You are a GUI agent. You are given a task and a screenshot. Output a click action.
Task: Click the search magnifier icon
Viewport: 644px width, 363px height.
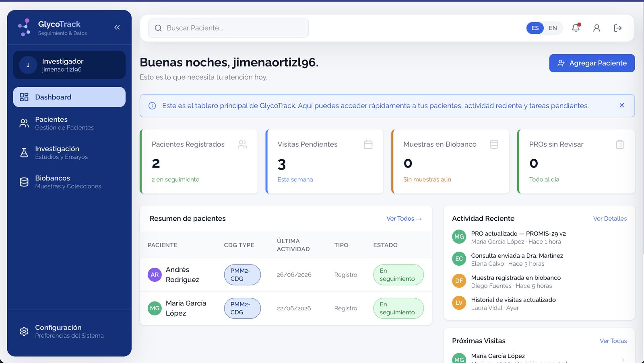click(x=158, y=28)
